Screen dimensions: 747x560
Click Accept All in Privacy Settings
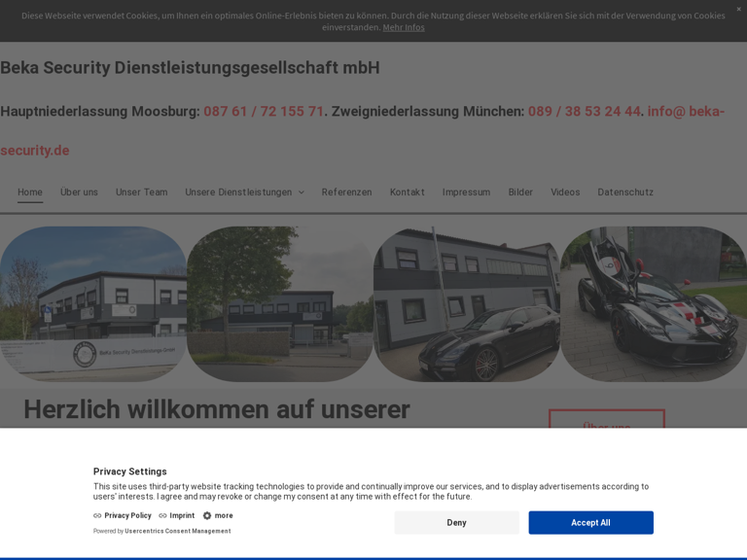pos(590,523)
